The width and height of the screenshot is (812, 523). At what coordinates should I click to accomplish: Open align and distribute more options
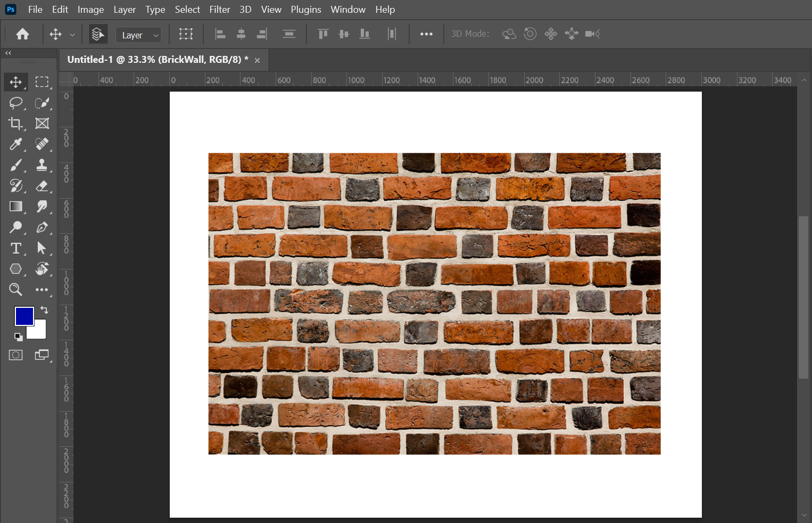426,34
